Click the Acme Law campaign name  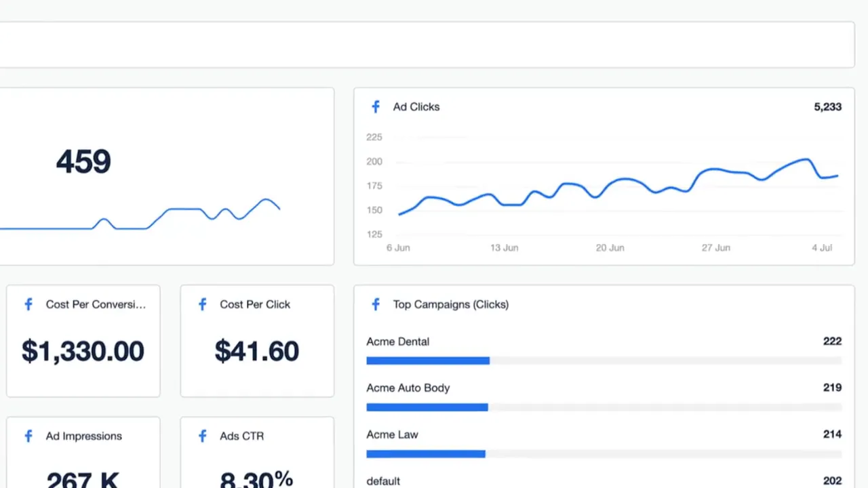tap(393, 434)
